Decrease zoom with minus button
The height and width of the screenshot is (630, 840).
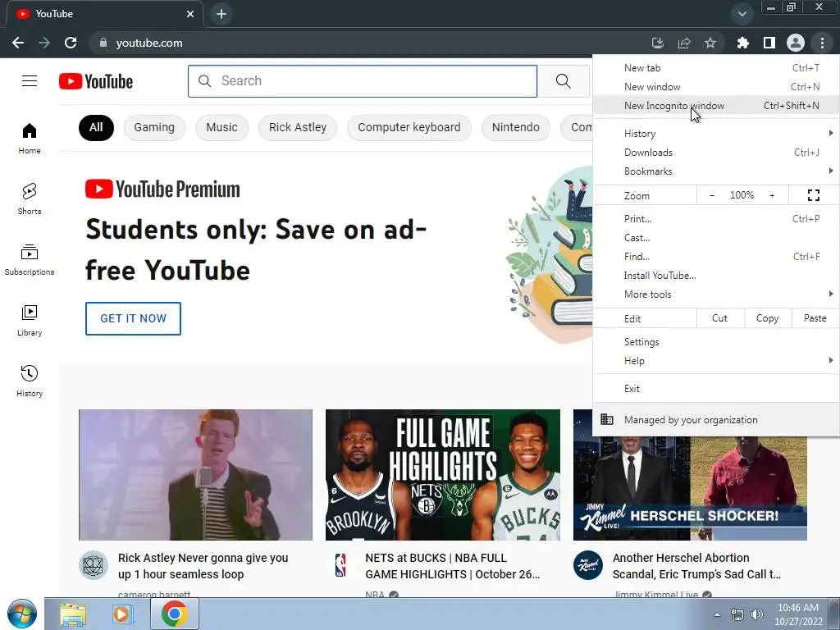(712, 195)
